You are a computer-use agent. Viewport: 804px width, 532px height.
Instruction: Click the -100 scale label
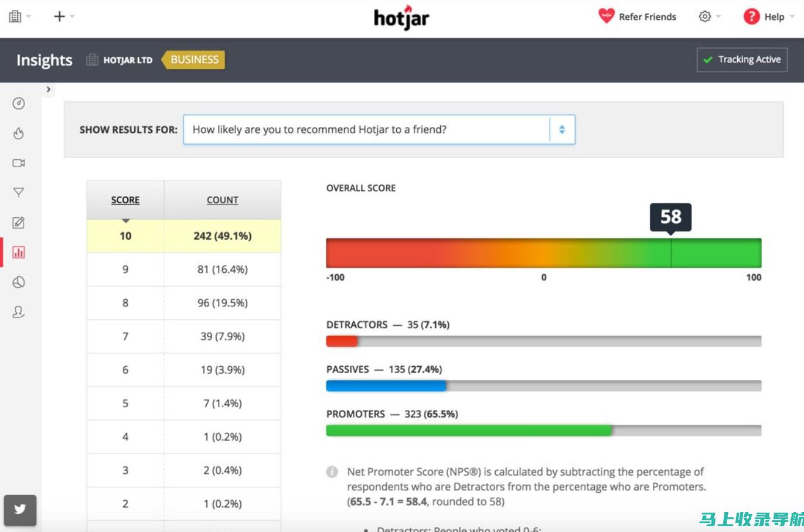[x=335, y=277]
